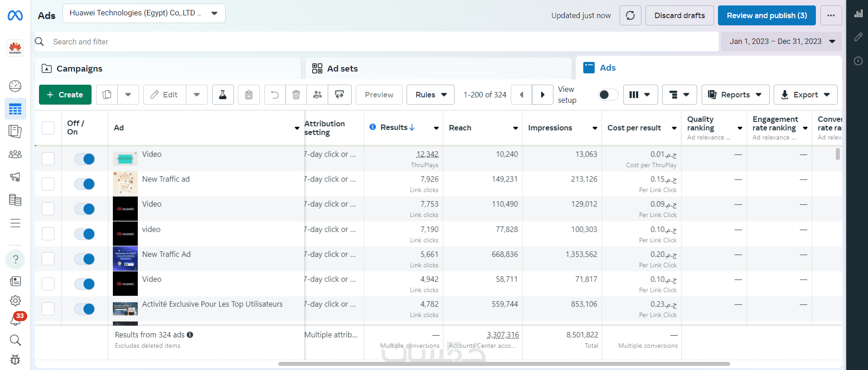The image size is (868, 370).
Task: Open megaphone icon in left sidebar
Action: point(15,177)
